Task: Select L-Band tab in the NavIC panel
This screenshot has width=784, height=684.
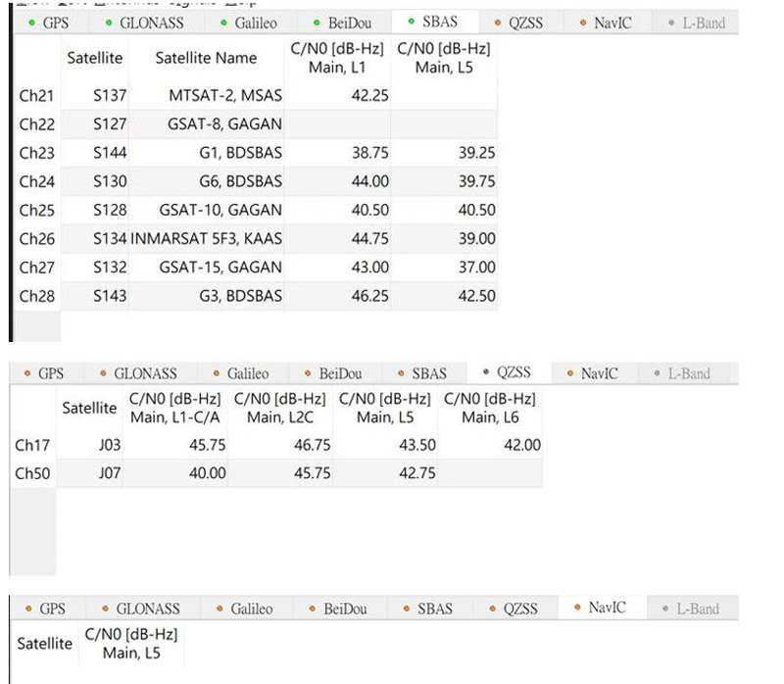Action: 692,609
